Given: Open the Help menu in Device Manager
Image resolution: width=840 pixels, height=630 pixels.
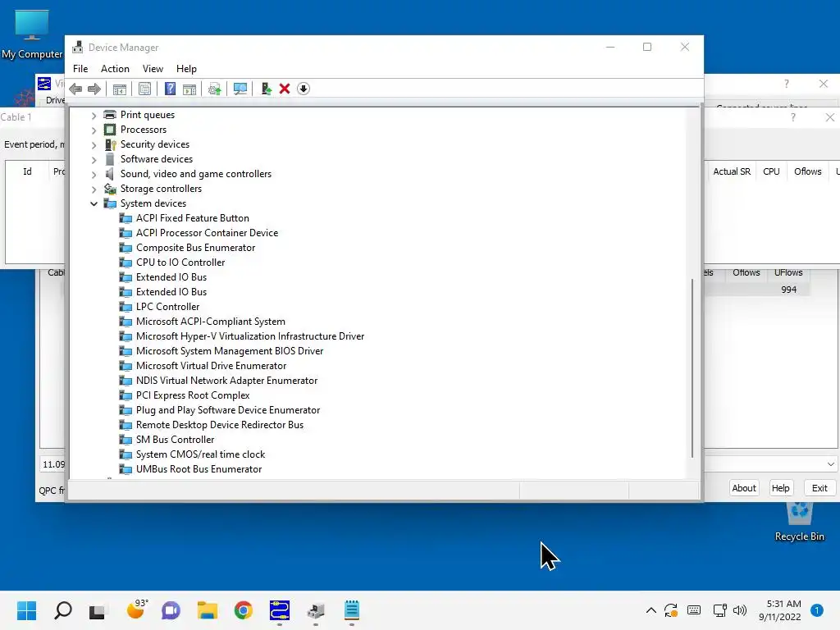Looking at the screenshot, I should (x=186, y=69).
